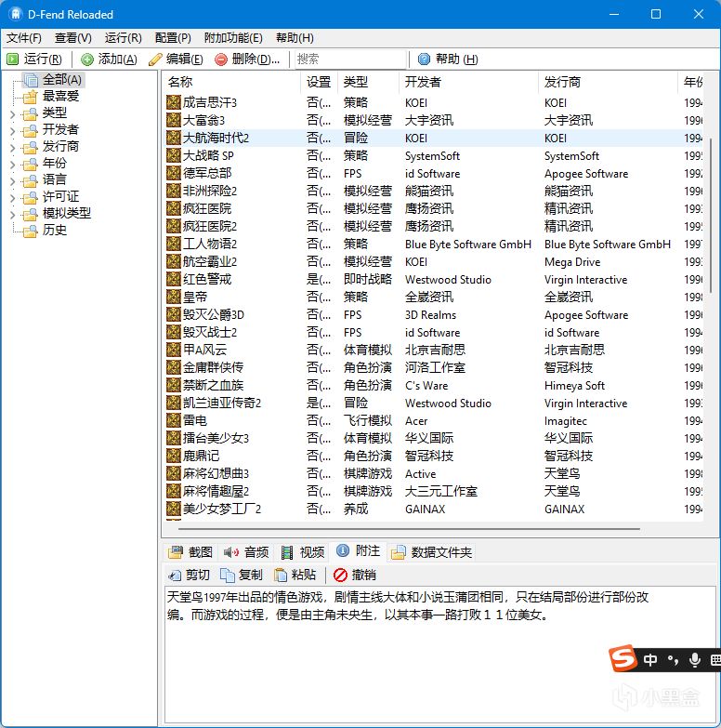This screenshot has height=728, width=721.
Task: Click the Edit (编辑) pencil icon
Action: (155, 60)
